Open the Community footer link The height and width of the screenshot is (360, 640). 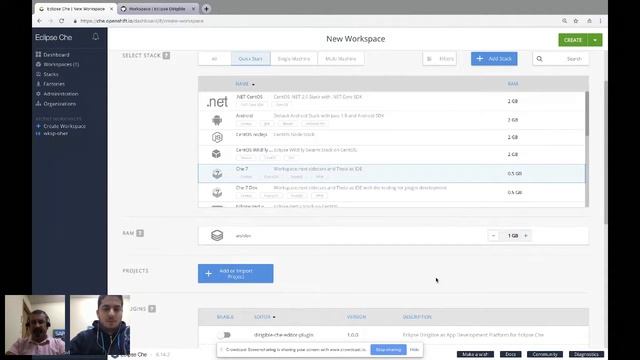click(545, 354)
